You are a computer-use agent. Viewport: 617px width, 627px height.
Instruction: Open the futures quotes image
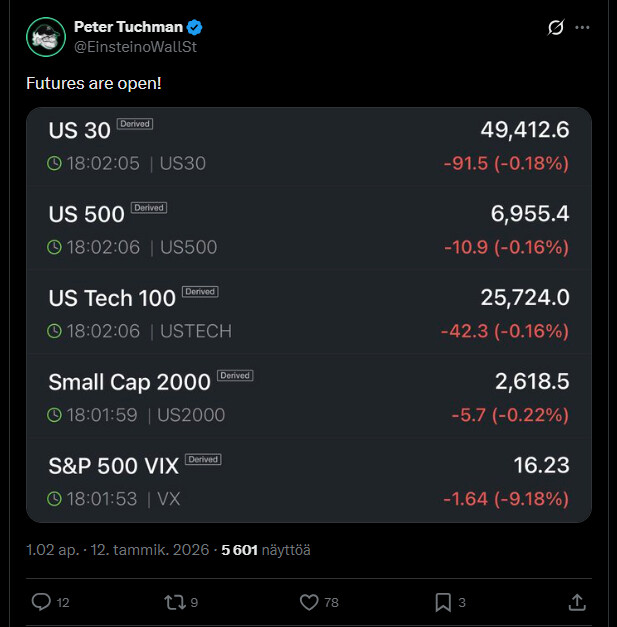308,314
